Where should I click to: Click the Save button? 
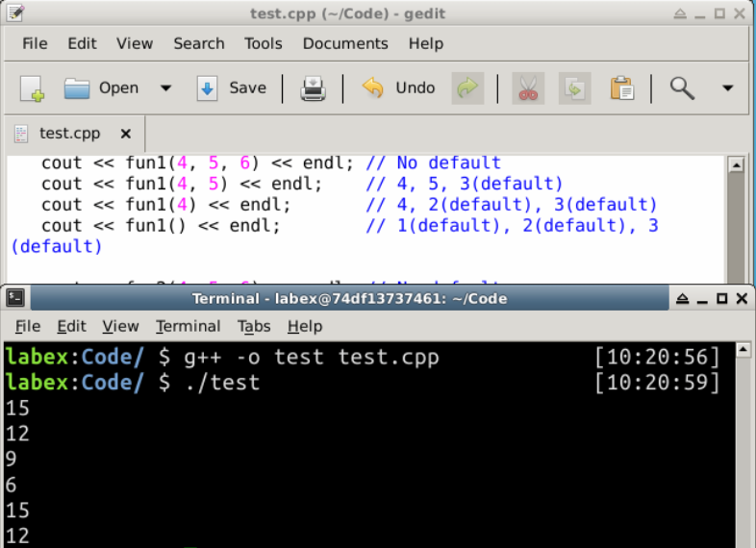(x=232, y=88)
